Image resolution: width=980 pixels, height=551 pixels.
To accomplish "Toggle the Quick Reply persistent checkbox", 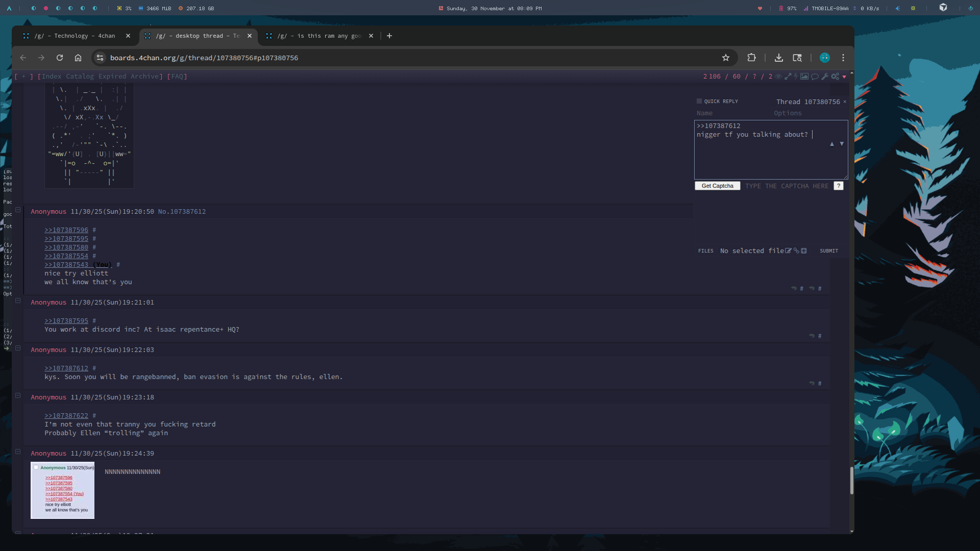I will tap(699, 101).
